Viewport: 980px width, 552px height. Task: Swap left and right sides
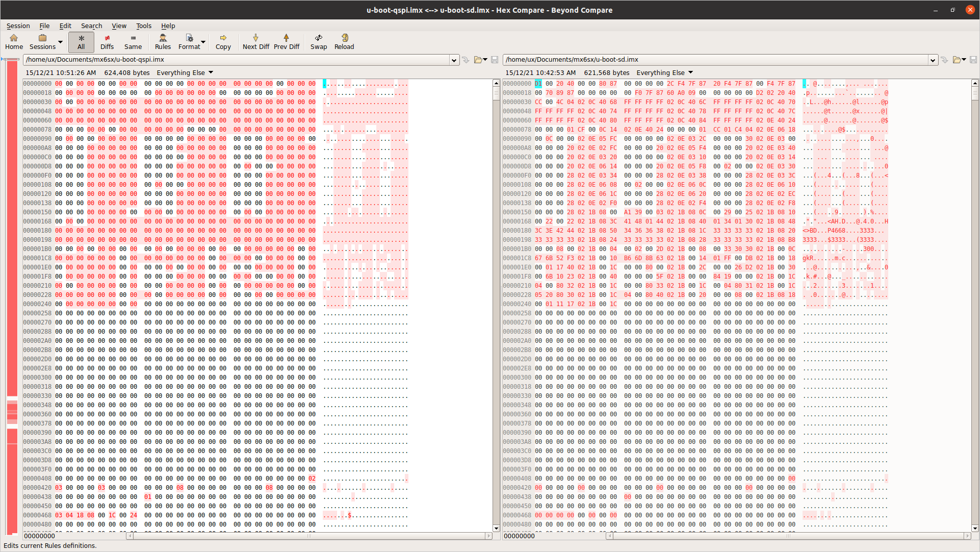pos(319,41)
